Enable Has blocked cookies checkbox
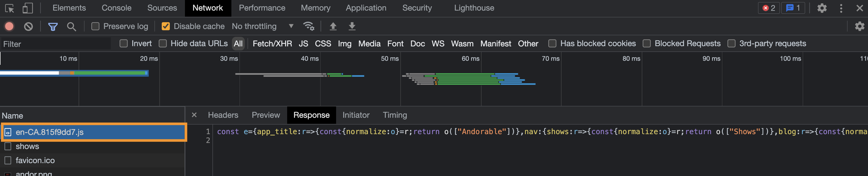The image size is (868, 176). click(552, 43)
